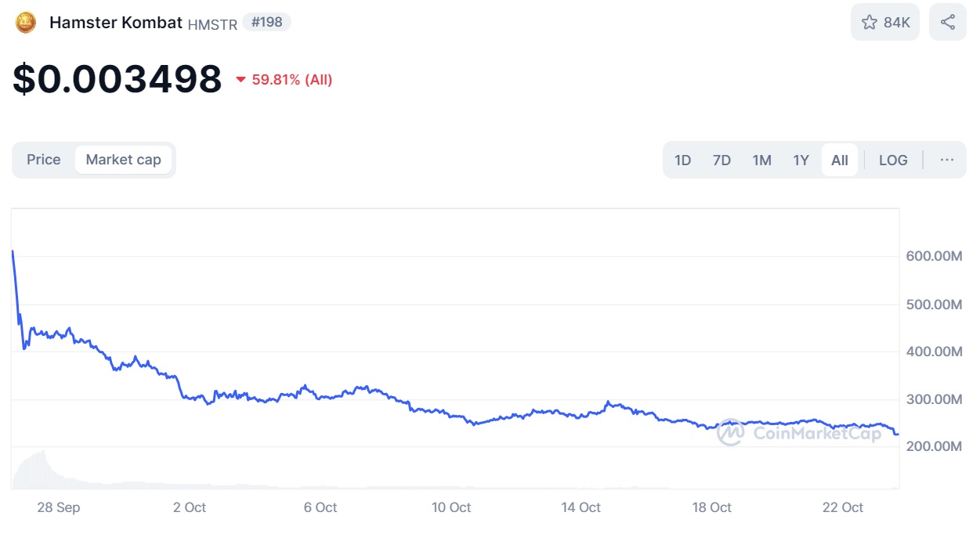
Task: Click the 14 Oct date label
Action: pos(581,507)
